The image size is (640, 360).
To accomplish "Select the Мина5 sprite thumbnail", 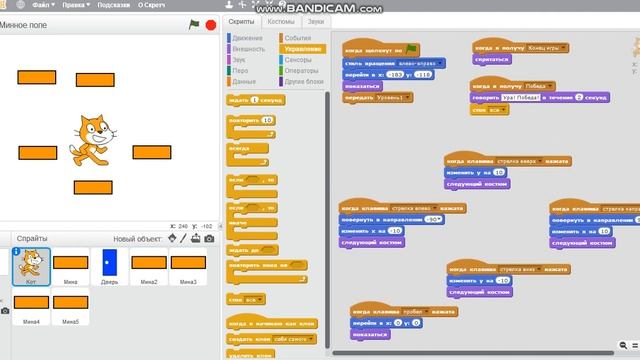I will (70, 306).
